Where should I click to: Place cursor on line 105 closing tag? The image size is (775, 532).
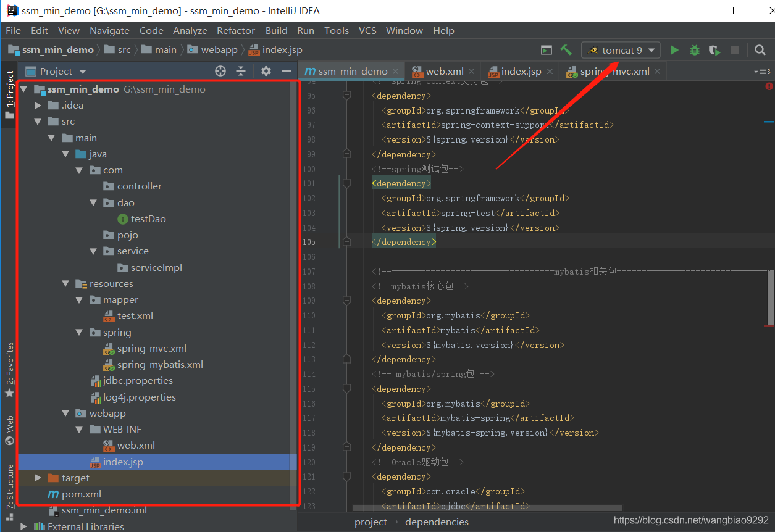click(x=404, y=242)
